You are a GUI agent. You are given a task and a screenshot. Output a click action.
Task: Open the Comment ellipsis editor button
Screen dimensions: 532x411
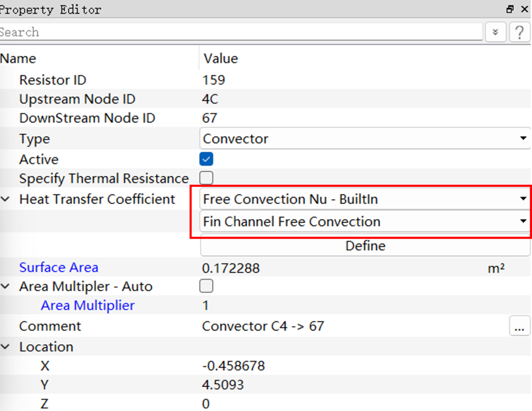pos(520,326)
